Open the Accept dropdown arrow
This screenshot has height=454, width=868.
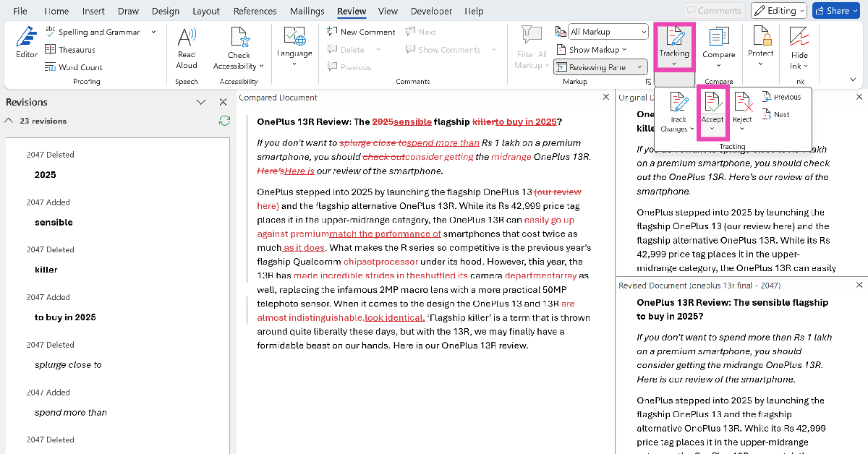pyautogui.click(x=712, y=129)
